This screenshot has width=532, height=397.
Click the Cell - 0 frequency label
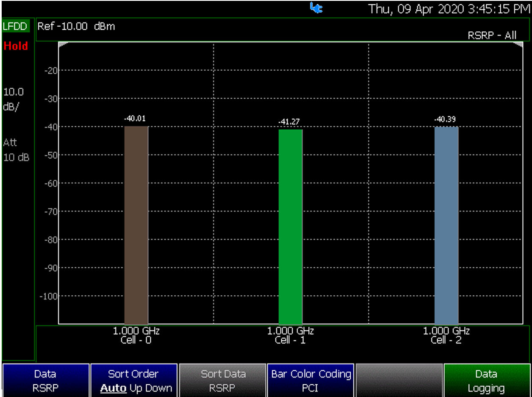coord(136,335)
